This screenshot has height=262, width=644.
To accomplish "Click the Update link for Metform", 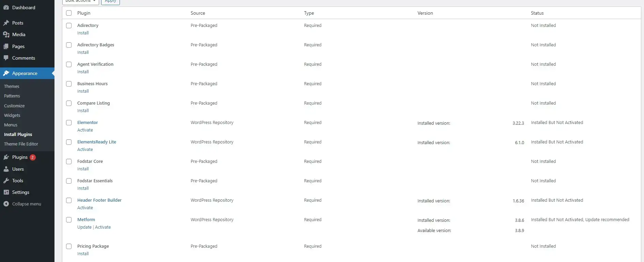I will tap(84, 227).
